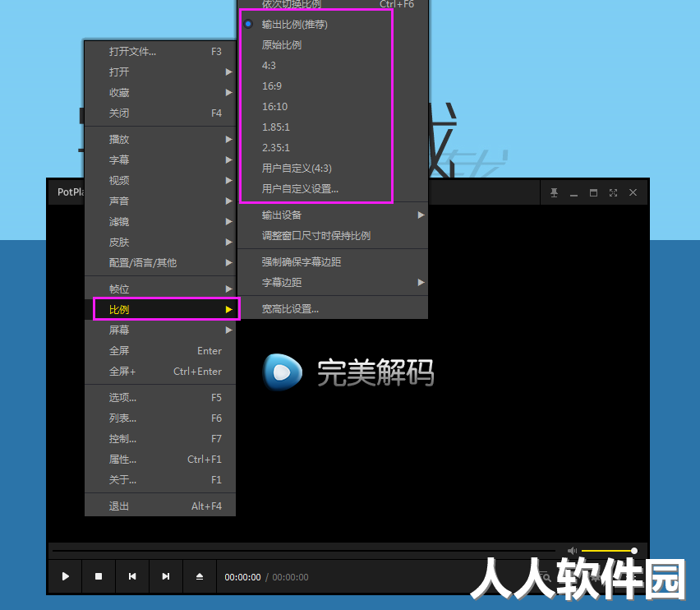The width and height of the screenshot is (700, 610).
Task: Click the eject/open file icon
Action: [x=200, y=576]
